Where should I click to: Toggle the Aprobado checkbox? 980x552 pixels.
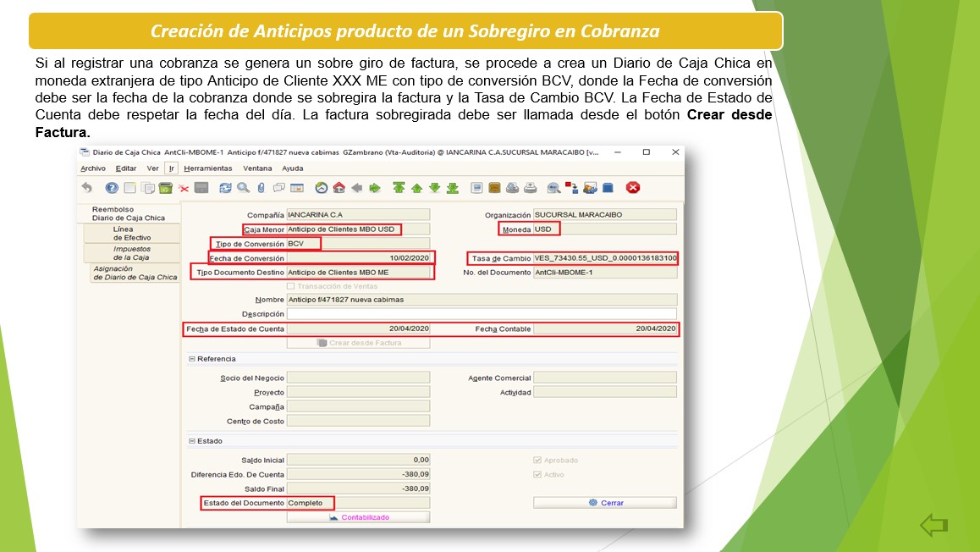pos(537,460)
